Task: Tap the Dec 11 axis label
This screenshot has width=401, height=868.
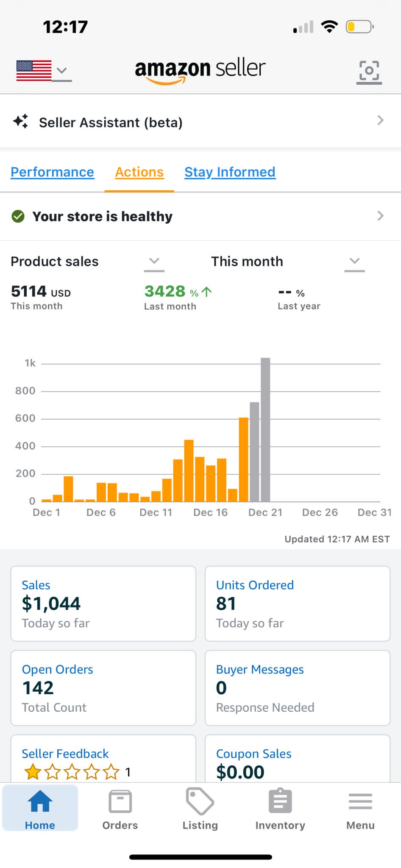Action: pyautogui.click(x=156, y=512)
